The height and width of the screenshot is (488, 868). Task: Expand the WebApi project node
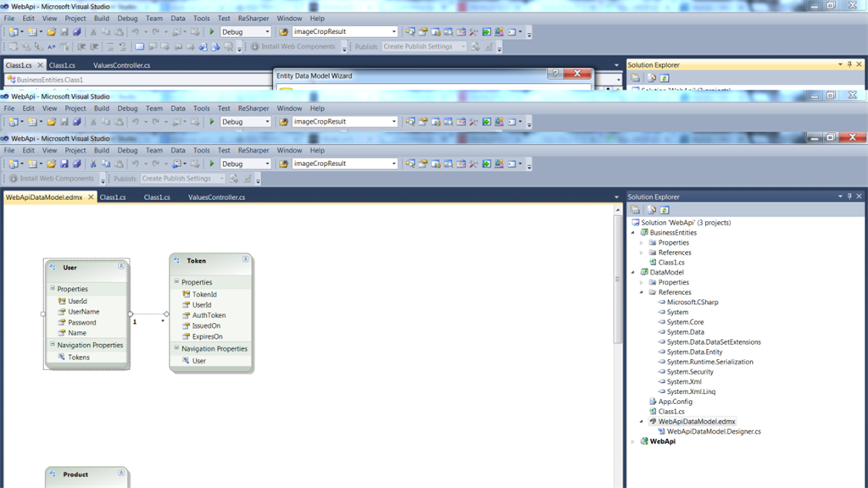633,441
